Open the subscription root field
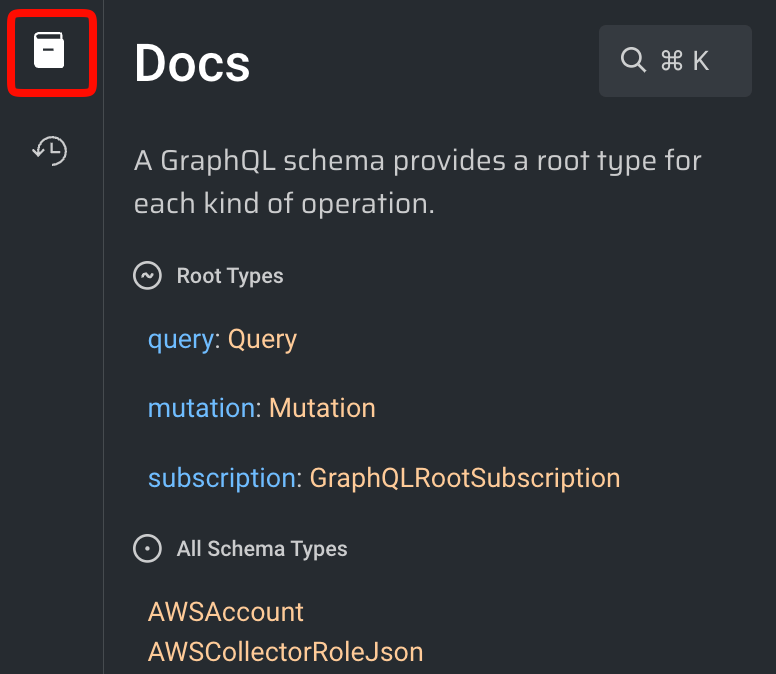This screenshot has width=776, height=674. click(x=222, y=478)
